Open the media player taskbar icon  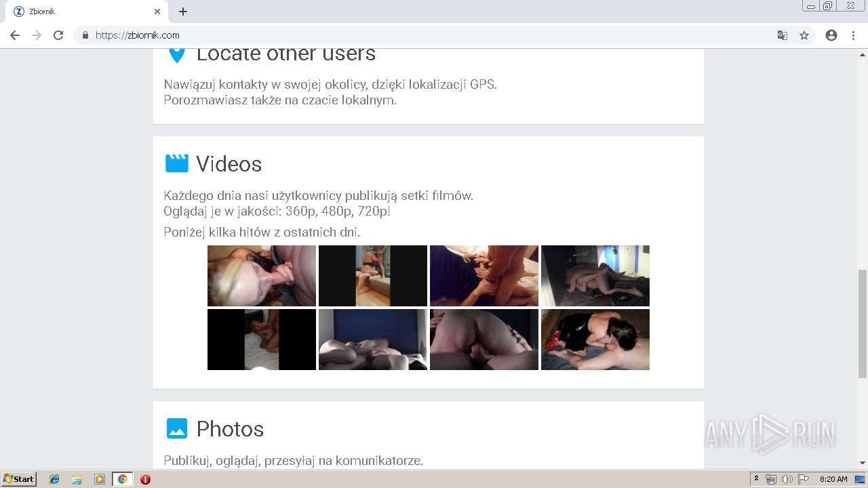tap(99, 479)
